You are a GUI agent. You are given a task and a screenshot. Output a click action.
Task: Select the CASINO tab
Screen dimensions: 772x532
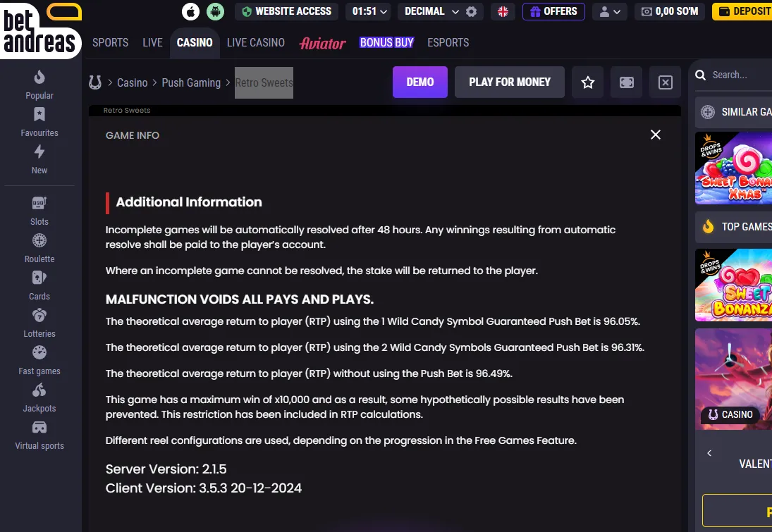tap(195, 43)
